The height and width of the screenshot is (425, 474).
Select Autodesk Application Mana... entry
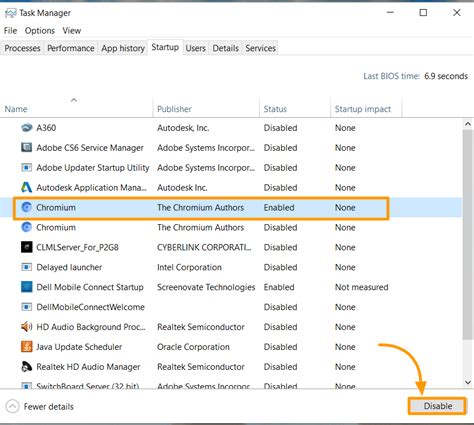(x=91, y=188)
